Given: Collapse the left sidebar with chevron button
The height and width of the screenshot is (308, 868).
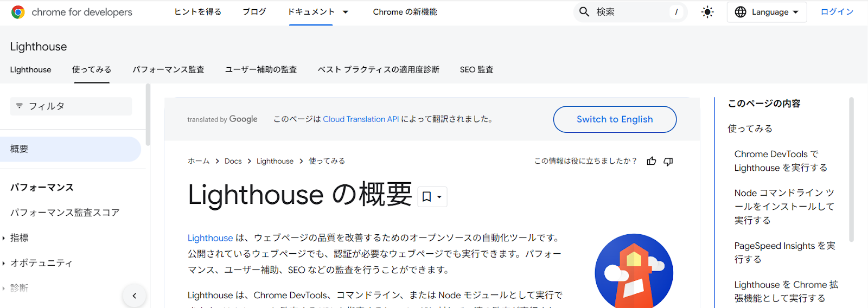Looking at the screenshot, I should [134, 296].
